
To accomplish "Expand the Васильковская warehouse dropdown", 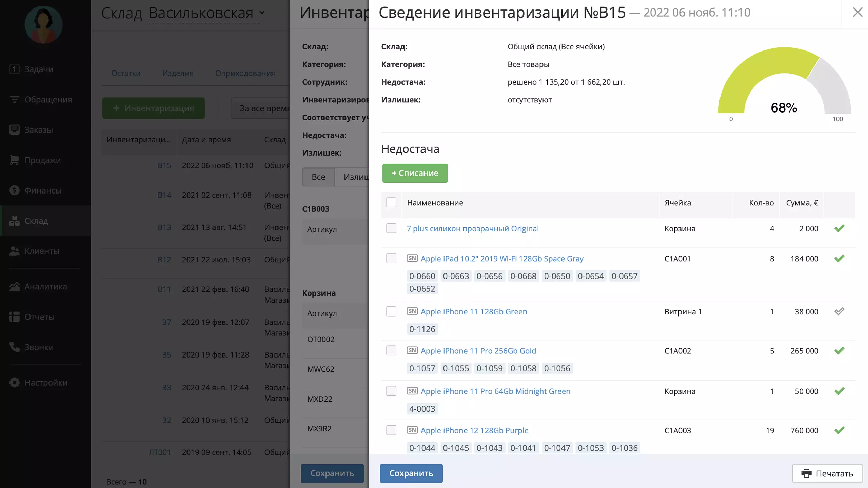I will pyautogui.click(x=206, y=13).
